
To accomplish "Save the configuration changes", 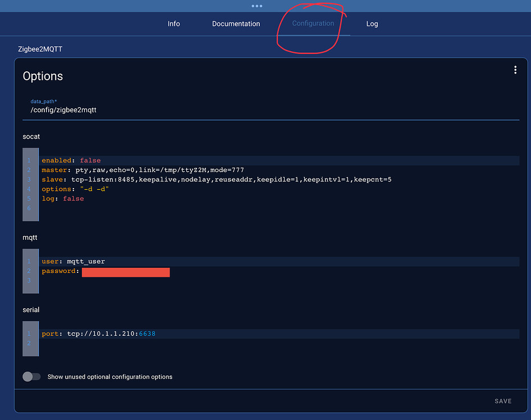I will tap(503, 401).
